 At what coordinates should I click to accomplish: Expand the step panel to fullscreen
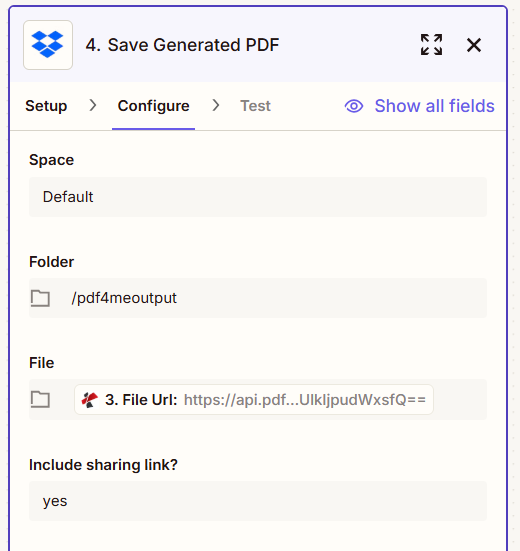(431, 45)
